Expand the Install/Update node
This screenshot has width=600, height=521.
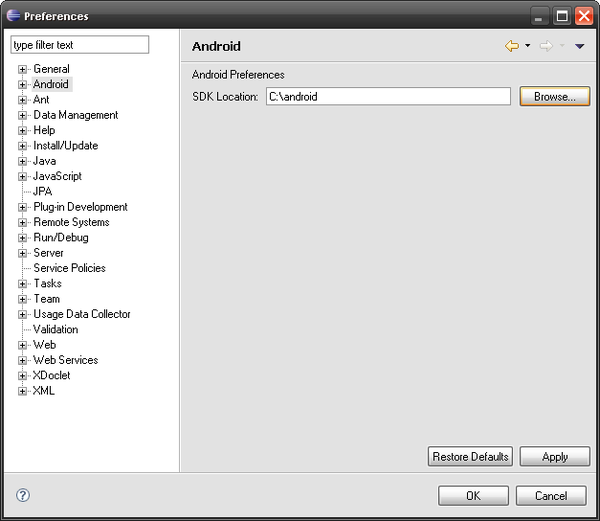(22, 146)
